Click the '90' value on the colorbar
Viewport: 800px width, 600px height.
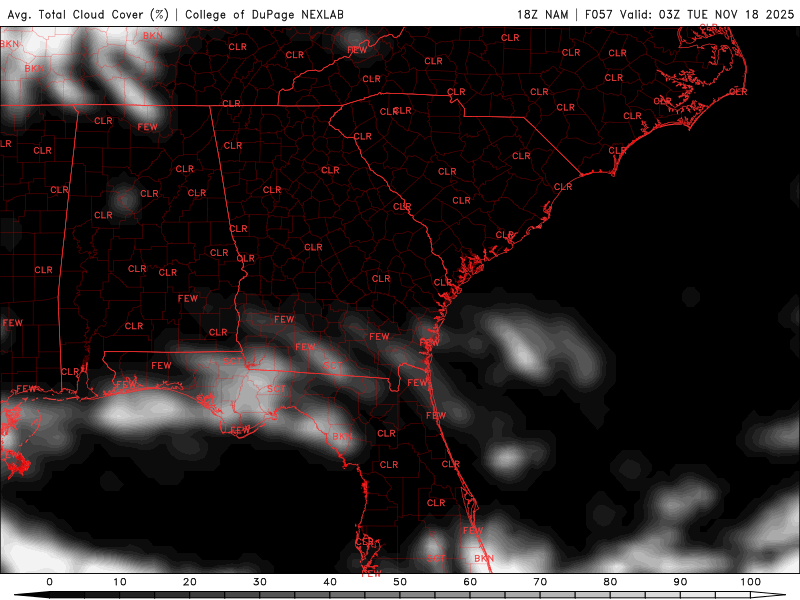click(680, 582)
